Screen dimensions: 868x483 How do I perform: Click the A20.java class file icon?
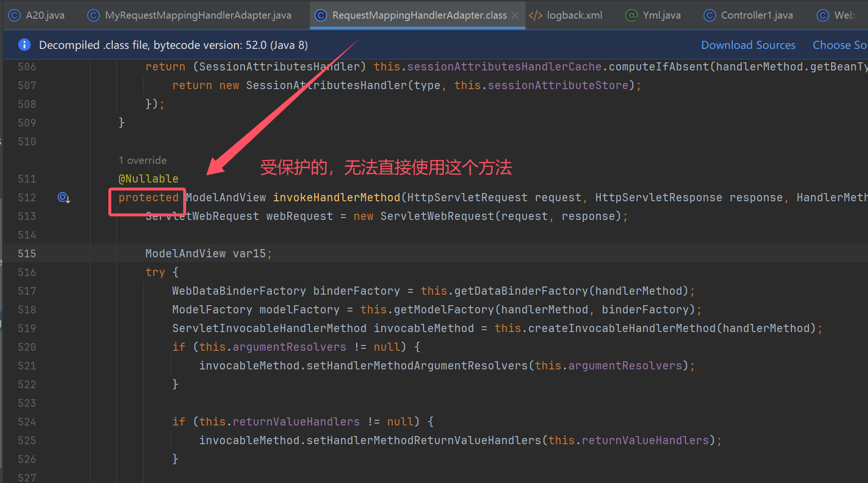[15, 15]
